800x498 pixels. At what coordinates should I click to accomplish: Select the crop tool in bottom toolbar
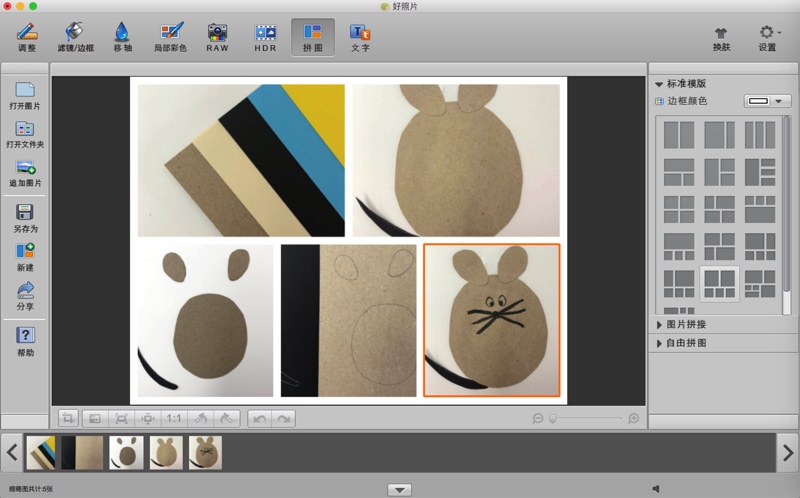(68, 418)
